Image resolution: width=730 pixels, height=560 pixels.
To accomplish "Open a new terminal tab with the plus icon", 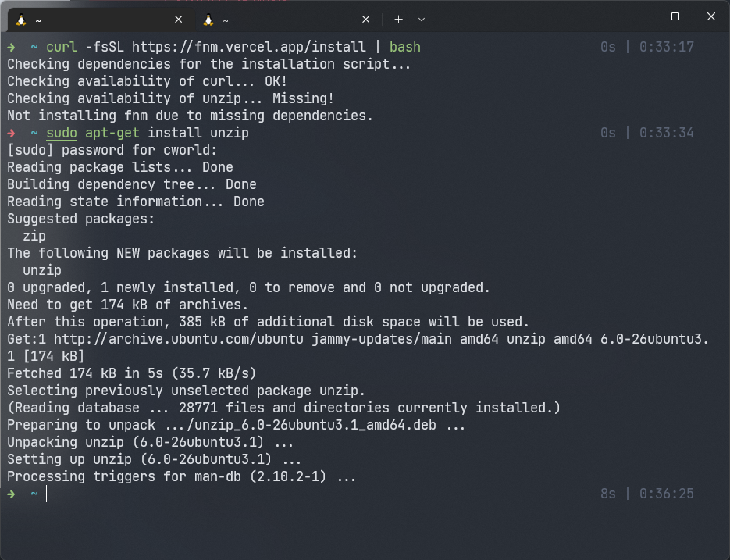I will [397, 19].
